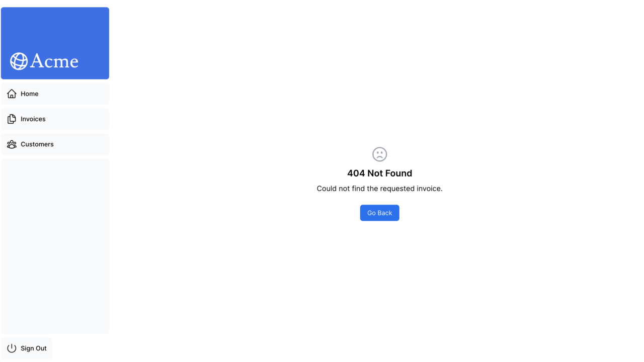
Task: Click the 'Could not find the requested invoice' message
Action: 379,189
